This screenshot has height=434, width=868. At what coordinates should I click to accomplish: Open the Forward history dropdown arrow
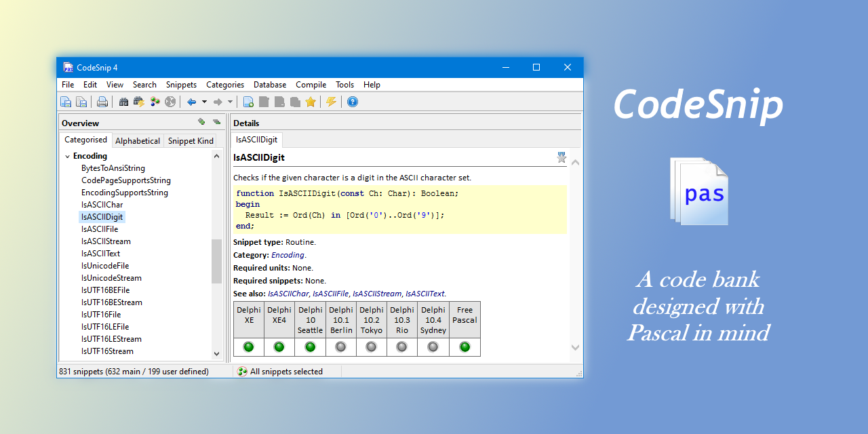(231, 102)
